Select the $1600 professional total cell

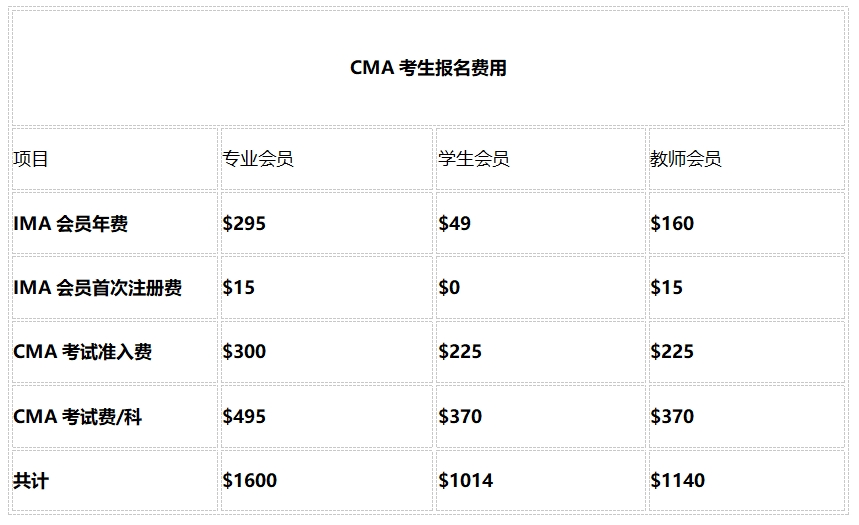[250, 480]
